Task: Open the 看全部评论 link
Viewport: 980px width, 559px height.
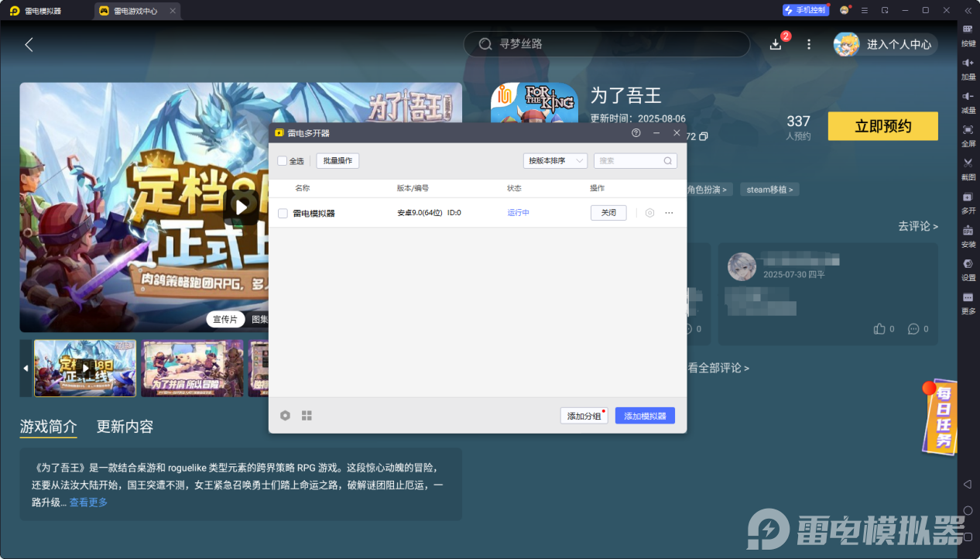Action: point(718,368)
